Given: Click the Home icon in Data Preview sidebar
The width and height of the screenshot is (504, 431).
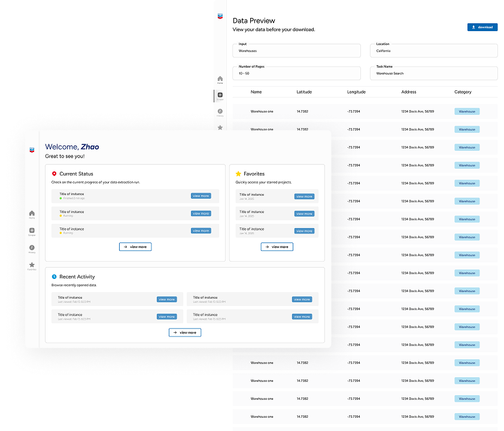Looking at the screenshot, I should click(x=220, y=79).
